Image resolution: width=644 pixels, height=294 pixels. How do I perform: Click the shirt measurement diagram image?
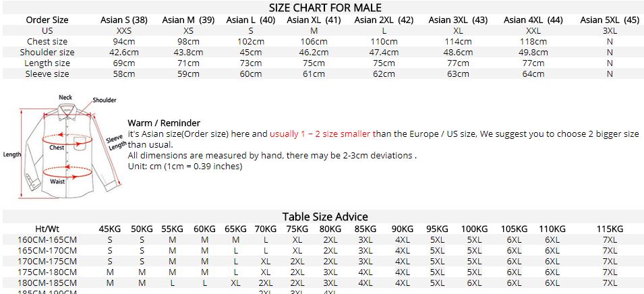pos(63,146)
